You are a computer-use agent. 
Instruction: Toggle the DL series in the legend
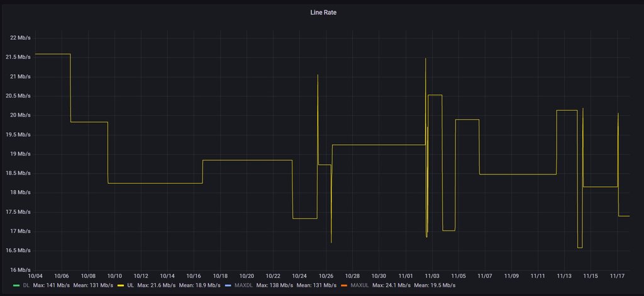click(26, 286)
